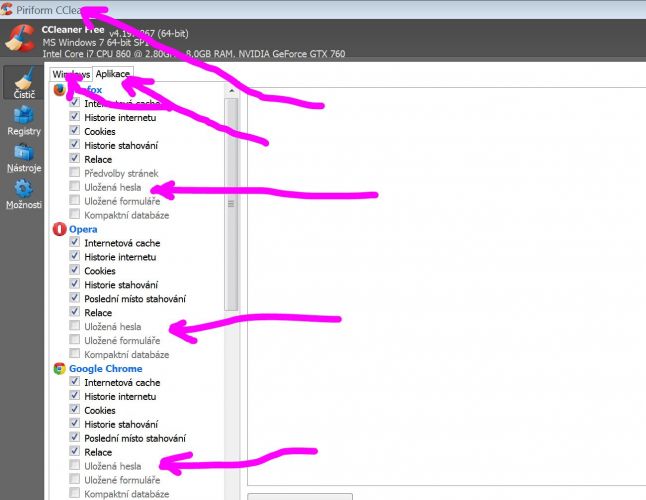The height and width of the screenshot is (500, 646).
Task: Switch to the Aplikace tab
Action: click(113, 74)
